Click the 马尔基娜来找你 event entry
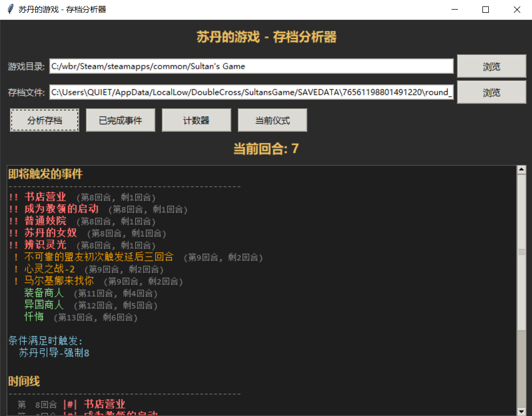The width and height of the screenshot is (532, 416). (59, 281)
